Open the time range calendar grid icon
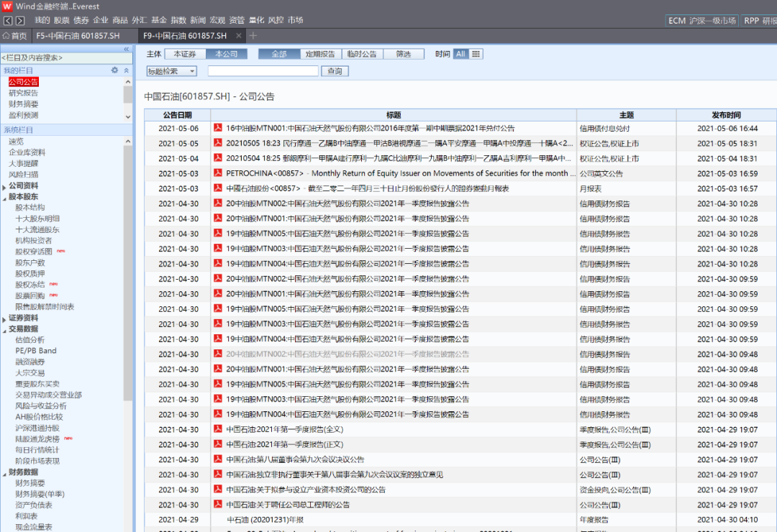 [476, 54]
